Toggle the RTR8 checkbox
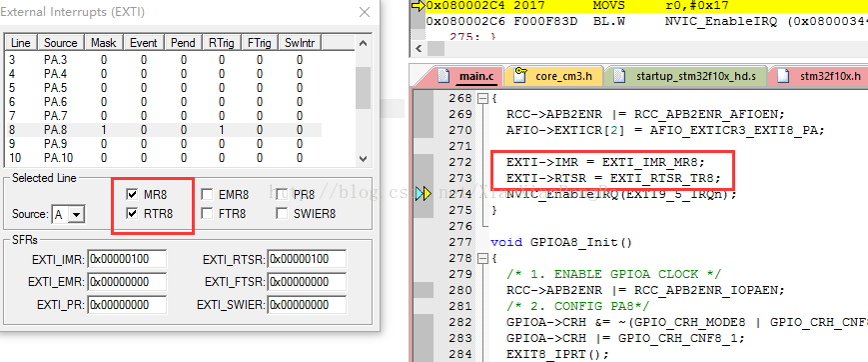This screenshot has width=868, height=362. point(132,213)
